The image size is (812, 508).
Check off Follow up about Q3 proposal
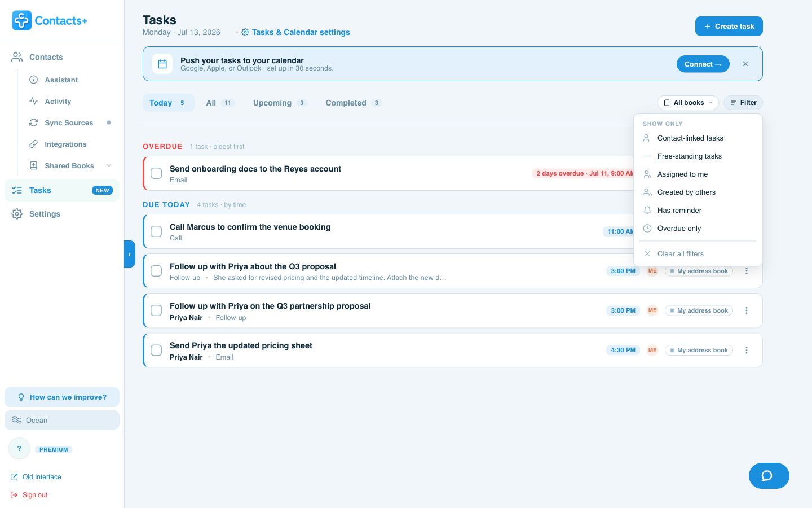pos(156,271)
